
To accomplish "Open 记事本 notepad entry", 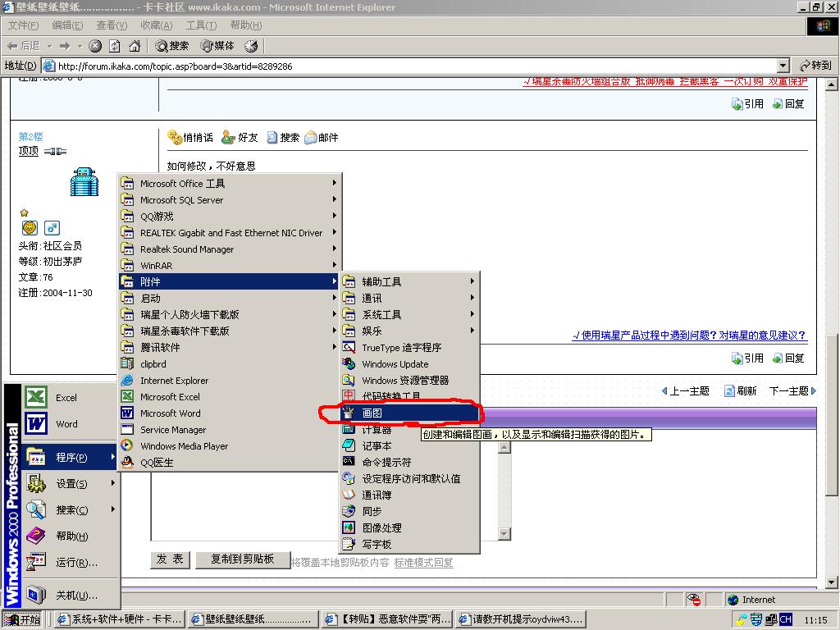I will click(x=409, y=445).
